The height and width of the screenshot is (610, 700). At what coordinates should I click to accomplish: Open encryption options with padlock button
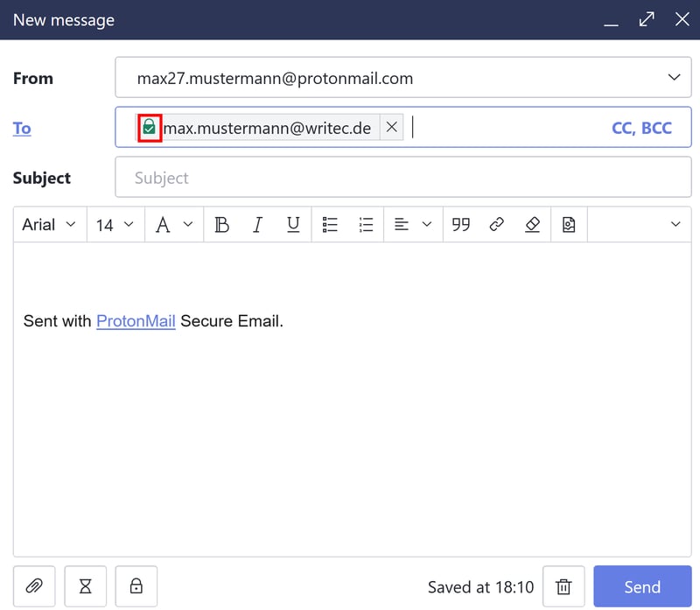136,586
